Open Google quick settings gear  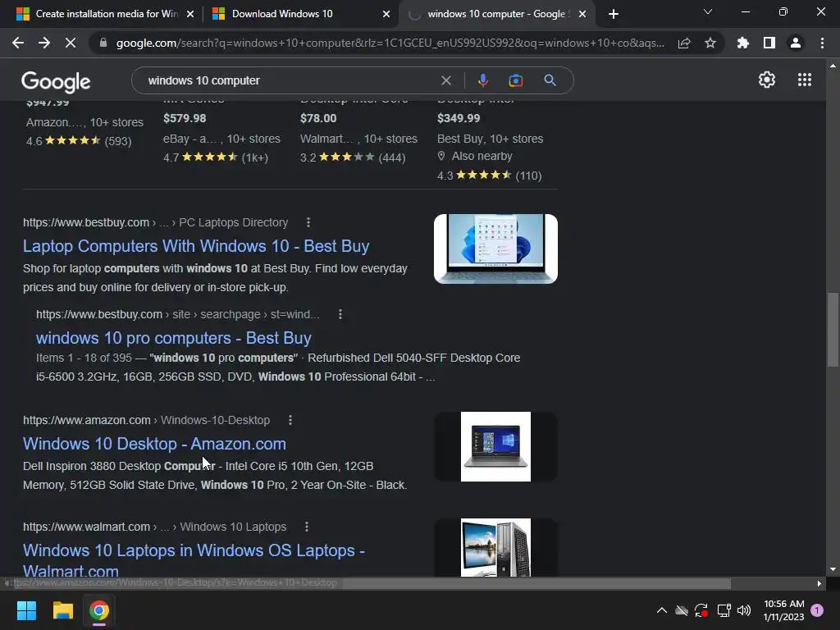(x=767, y=80)
